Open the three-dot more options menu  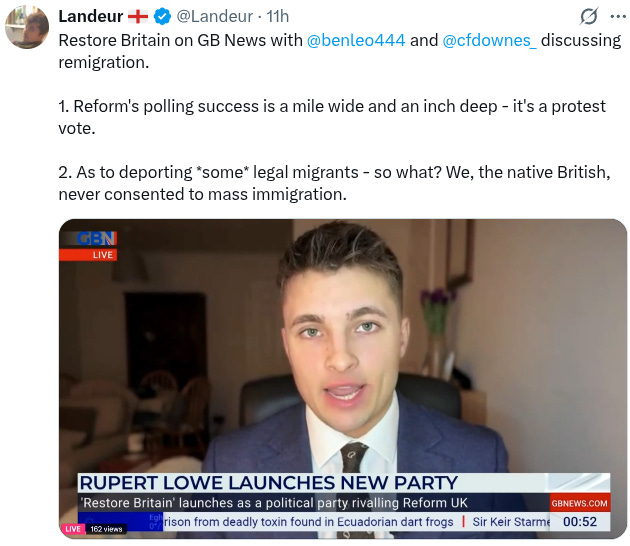click(x=618, y=16)
